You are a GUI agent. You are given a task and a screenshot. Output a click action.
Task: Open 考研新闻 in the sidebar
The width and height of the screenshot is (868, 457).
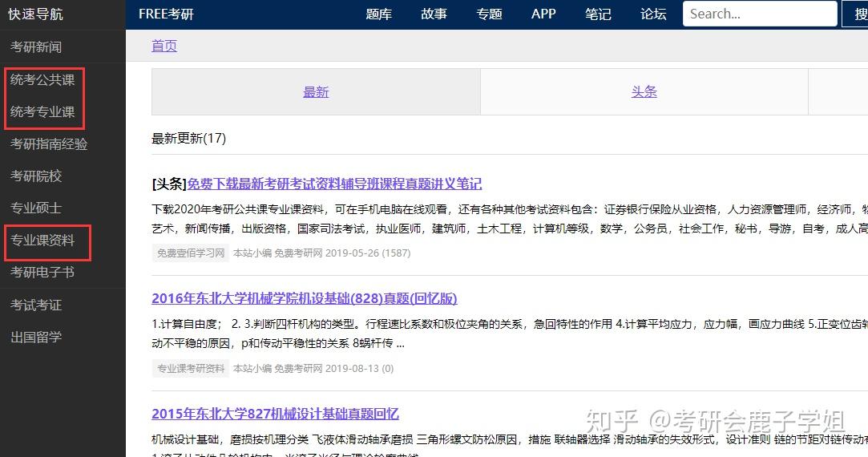coord(36,47)
